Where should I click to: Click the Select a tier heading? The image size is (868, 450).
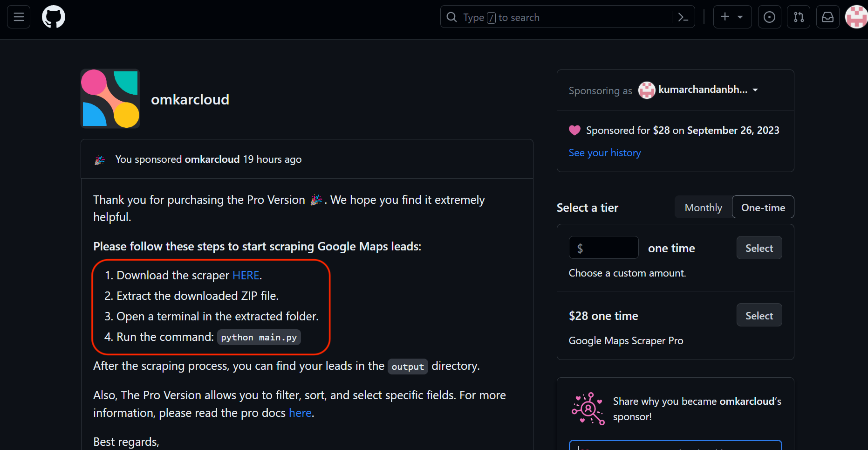click(x=587, y=208)
